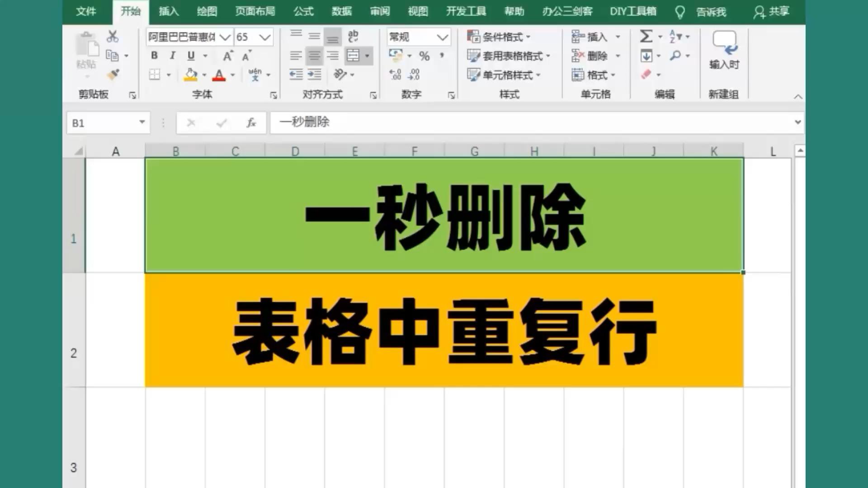Screen dimensions: 868x488
Task: Switch to the 公式 tab
Action: click(303, 11)
